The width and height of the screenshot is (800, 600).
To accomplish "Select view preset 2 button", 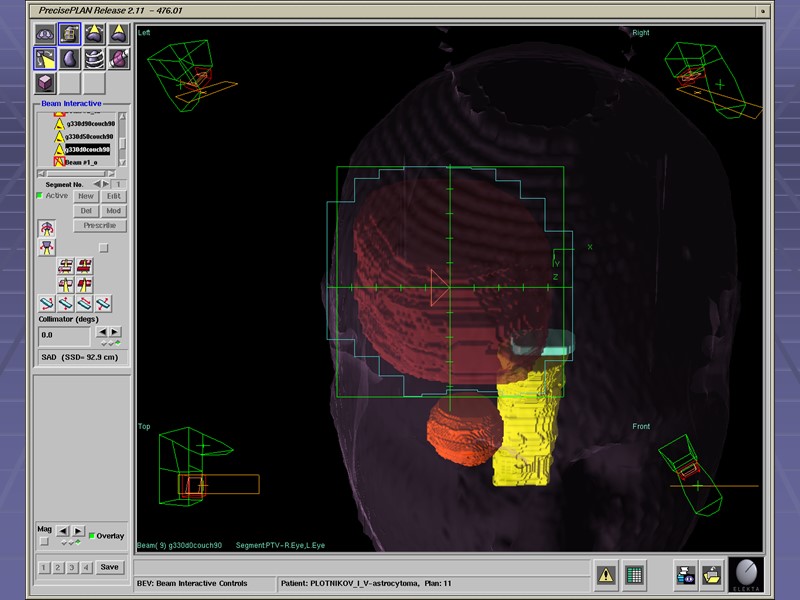I will [x=58, y=567].
